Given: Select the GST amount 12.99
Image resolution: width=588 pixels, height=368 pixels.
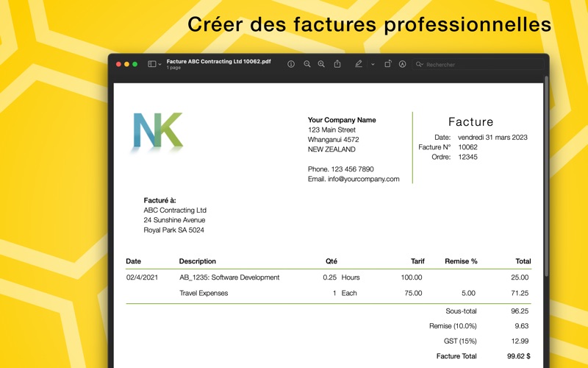Looking at the screenshot, I should point(520,342).
